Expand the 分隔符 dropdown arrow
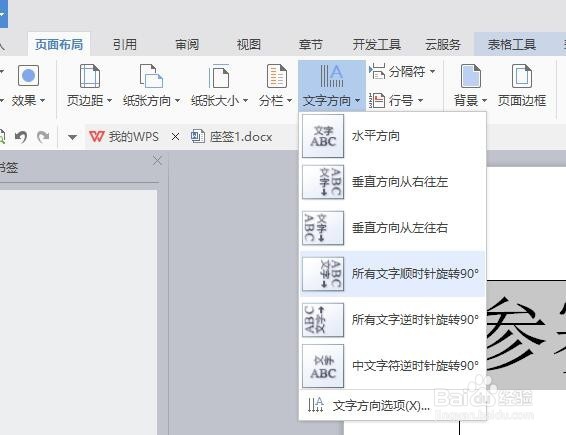This screenshot has width=566, height=435. tap(432, 71)
